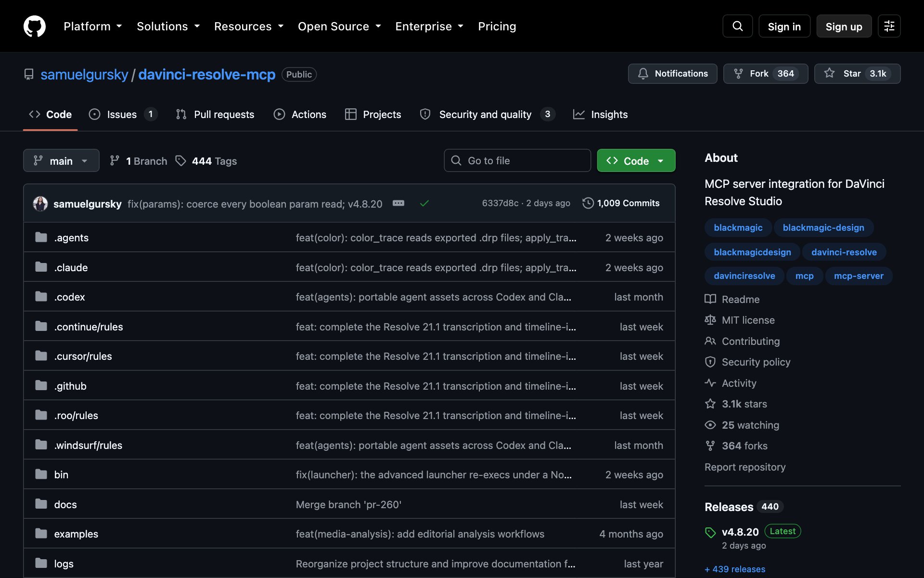Open the Insights tab

click(600, 114)
